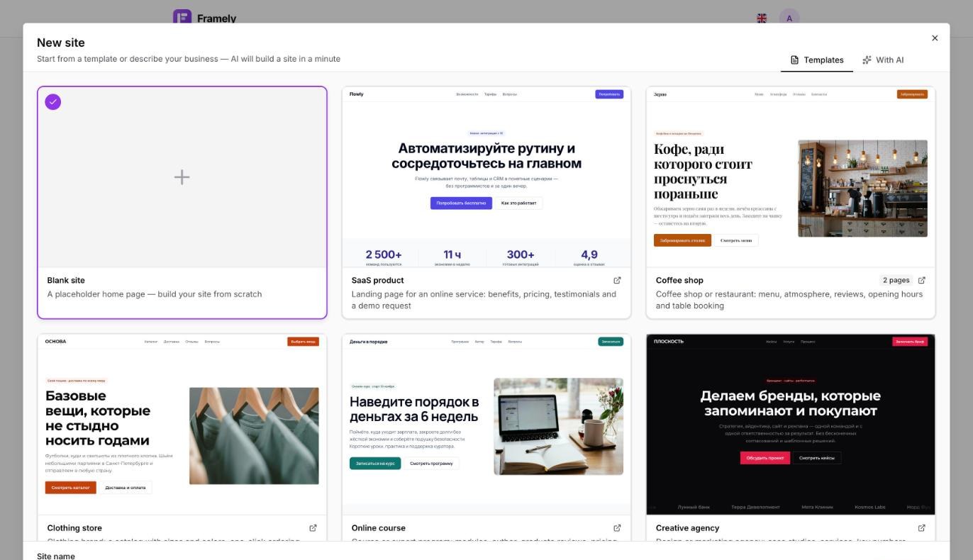This screenshot has width=973, height=560.
Task: Select the SaaS product template thumbnail
Action: [x=486, y=177]
